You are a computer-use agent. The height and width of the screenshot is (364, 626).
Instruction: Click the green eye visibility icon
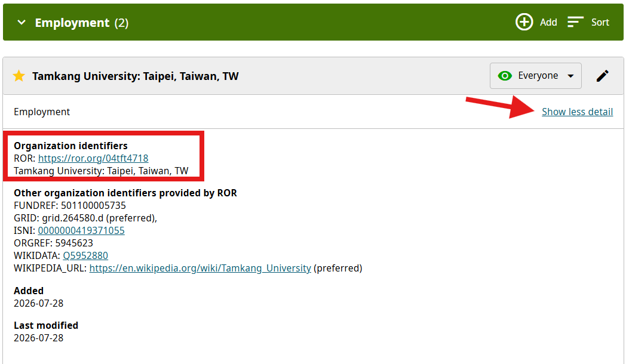(505, 76)
